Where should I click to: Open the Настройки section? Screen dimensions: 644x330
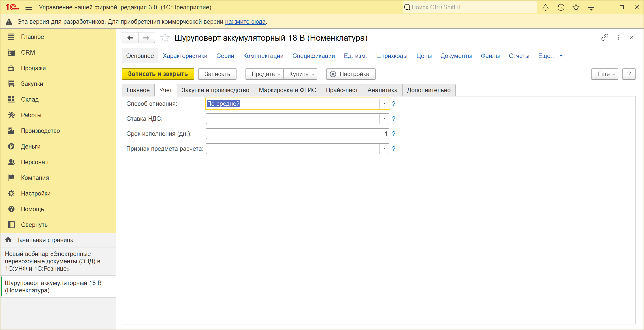click(x=58, y=194)
